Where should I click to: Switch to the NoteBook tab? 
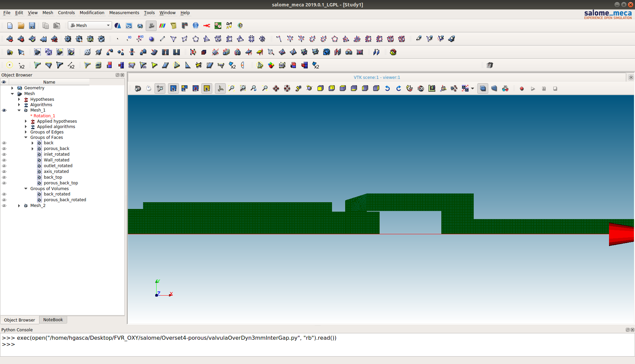click(53, 320)
